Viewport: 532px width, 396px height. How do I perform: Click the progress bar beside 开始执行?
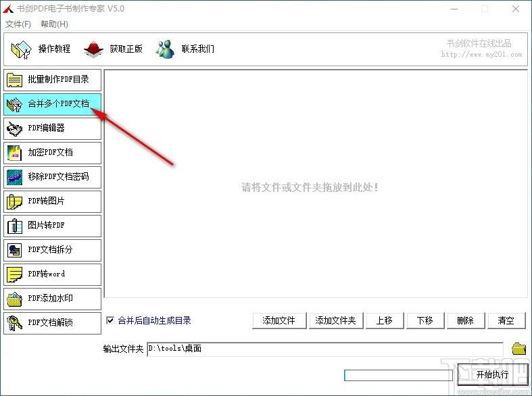398,375
